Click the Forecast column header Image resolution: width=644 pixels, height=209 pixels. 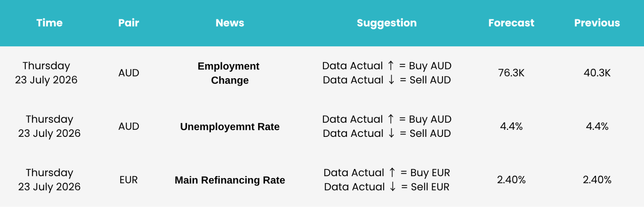coord(511,23)
